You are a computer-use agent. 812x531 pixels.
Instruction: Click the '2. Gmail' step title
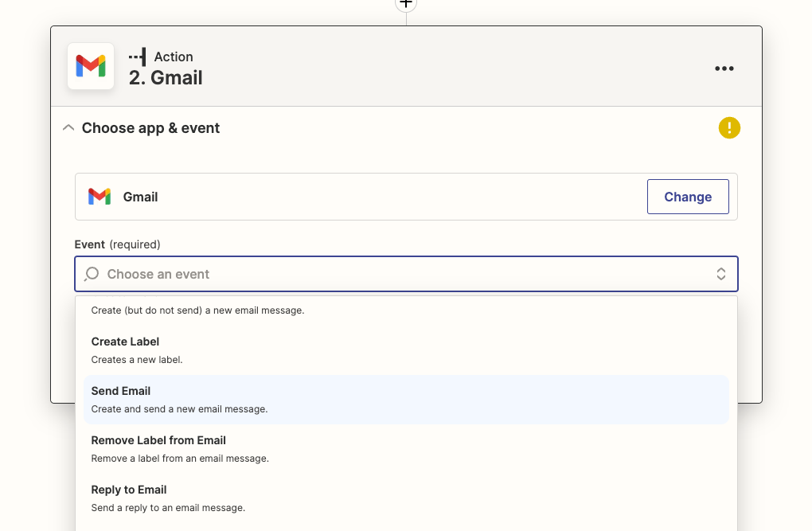pos(166,78)
